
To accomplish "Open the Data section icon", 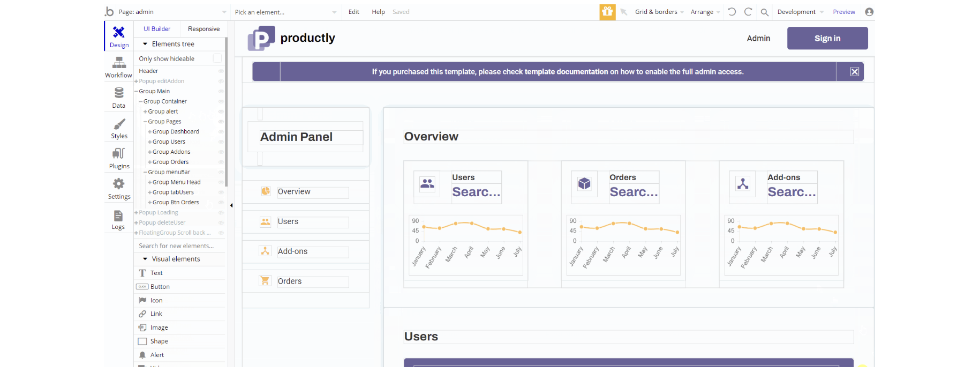I will point(119,98).
